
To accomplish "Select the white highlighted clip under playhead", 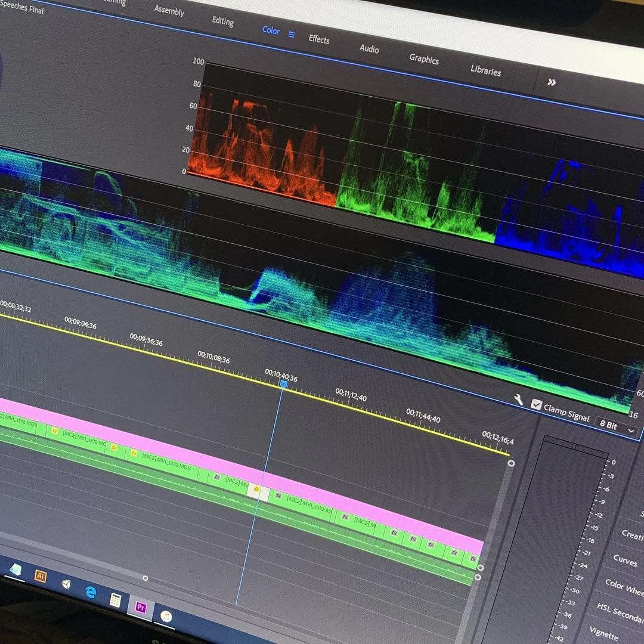I will tap(258, 493).
